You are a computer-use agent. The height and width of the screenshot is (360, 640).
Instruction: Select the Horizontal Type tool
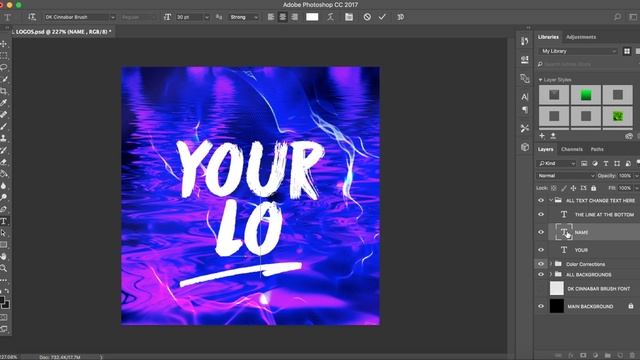4,221
